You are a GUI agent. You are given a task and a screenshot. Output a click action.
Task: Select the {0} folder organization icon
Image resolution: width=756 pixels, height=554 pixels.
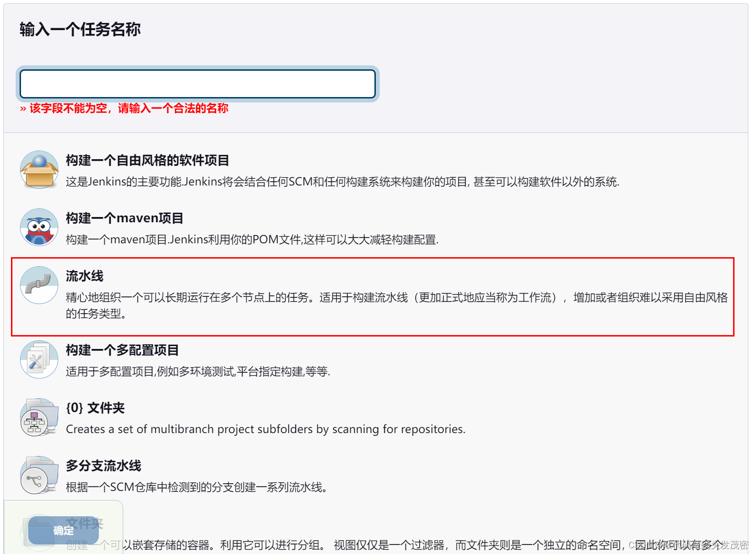point(39,417)
